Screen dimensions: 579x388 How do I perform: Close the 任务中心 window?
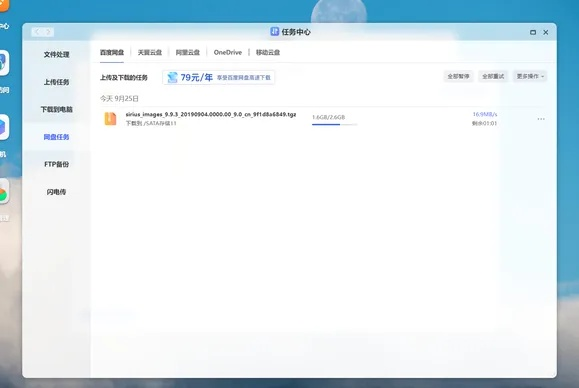click(546, 32)
